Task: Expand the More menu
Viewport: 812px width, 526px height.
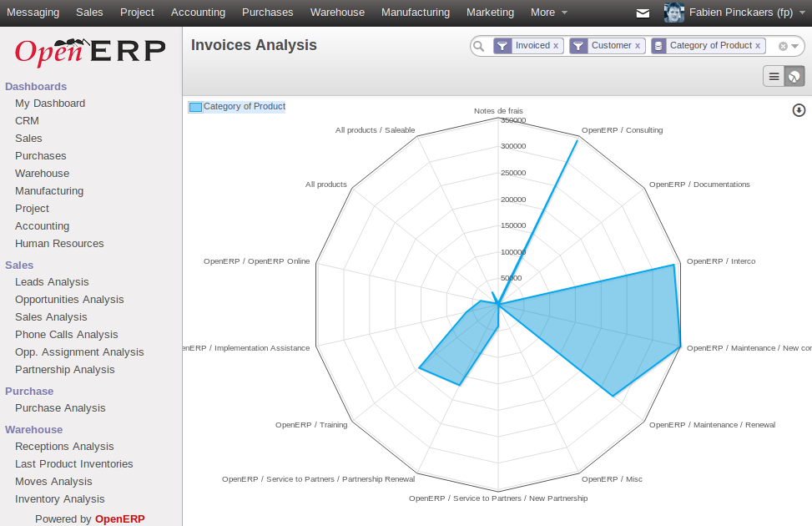Action: click(x=549, y=13)
